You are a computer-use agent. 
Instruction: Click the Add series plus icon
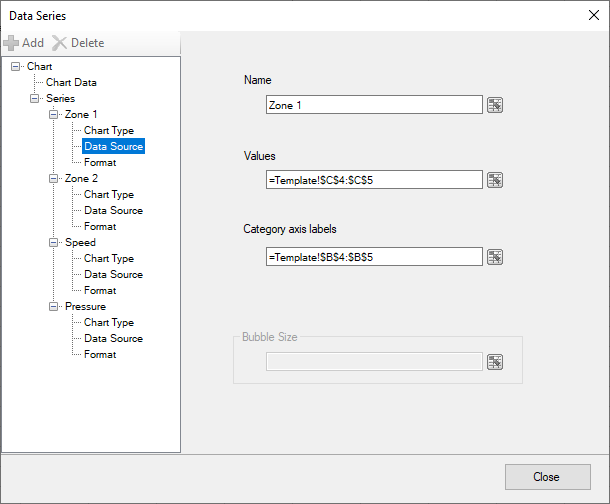11,43
